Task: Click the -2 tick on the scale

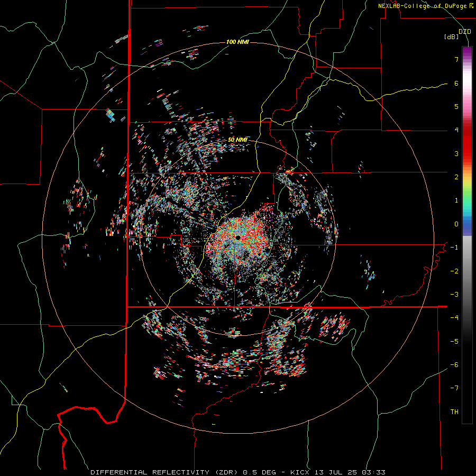Action: click(x=454, y=271)
